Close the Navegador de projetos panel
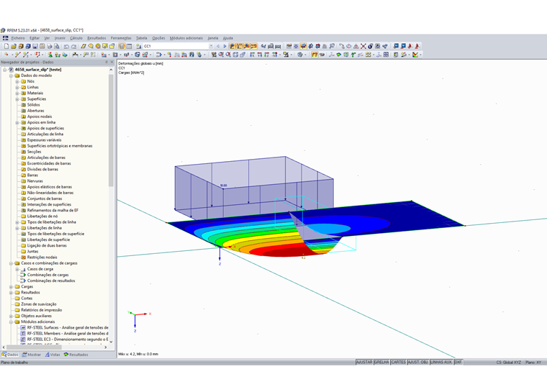The height and width of the screenshot is (392, 547). pyautogui.click(x=112, y=62)
